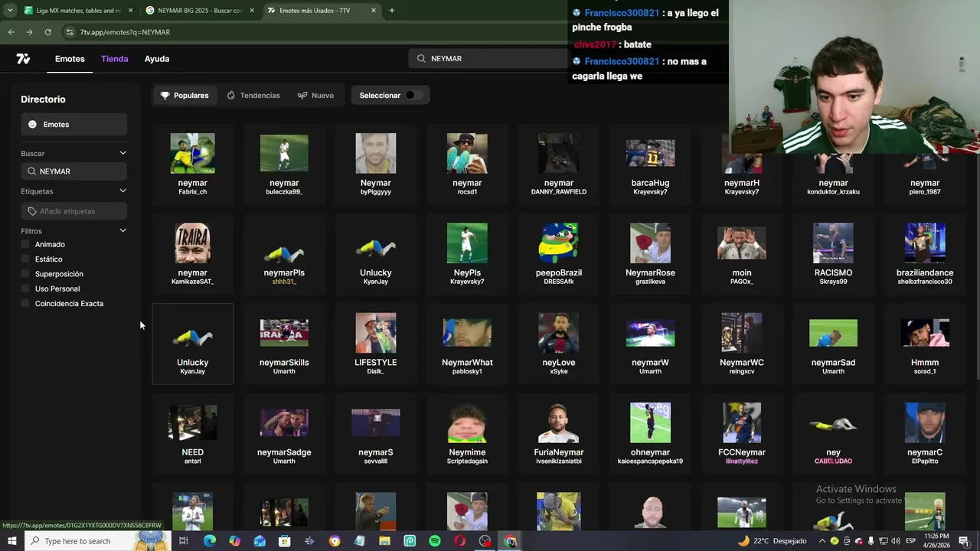980x551 pixels.
Task: Open a new browser tab with the plus icon
Action: pyautogui.click(x=391, y=10)
